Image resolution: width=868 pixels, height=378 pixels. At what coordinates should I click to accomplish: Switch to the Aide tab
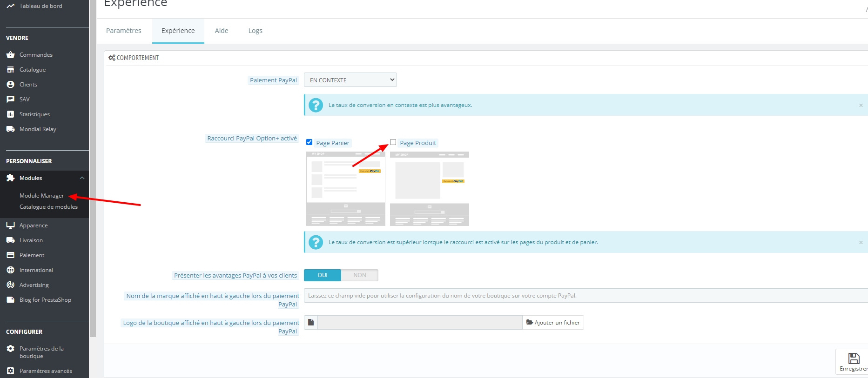222,31
